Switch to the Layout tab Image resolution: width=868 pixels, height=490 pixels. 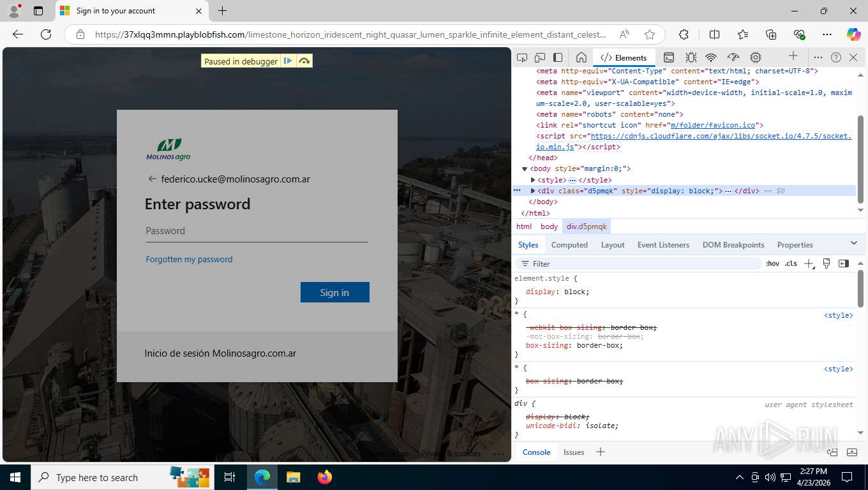tap(613, 245)
